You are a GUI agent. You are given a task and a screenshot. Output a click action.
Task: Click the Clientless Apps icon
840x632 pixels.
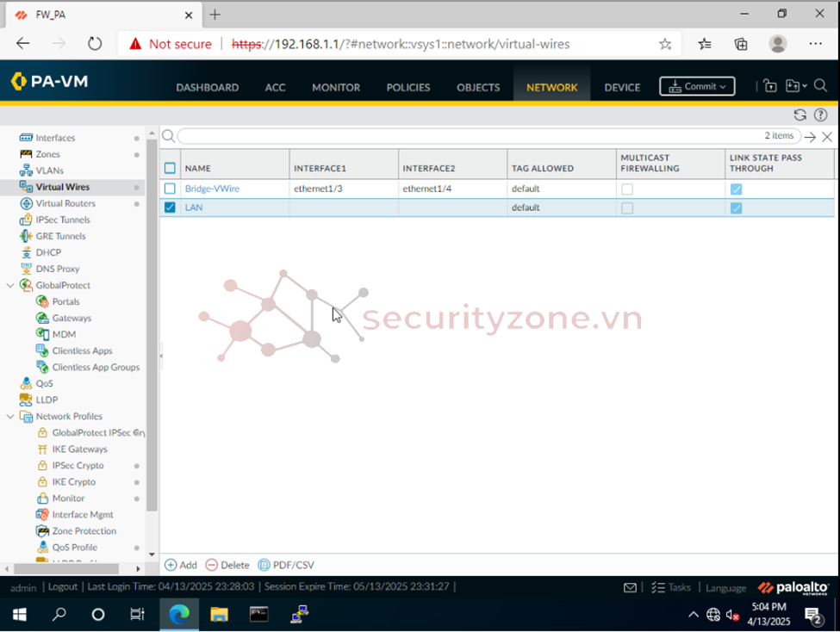(x=42, y=350)
